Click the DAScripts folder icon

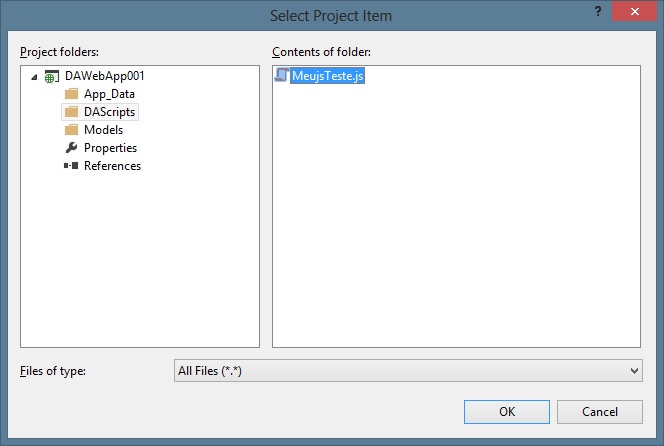71,112
